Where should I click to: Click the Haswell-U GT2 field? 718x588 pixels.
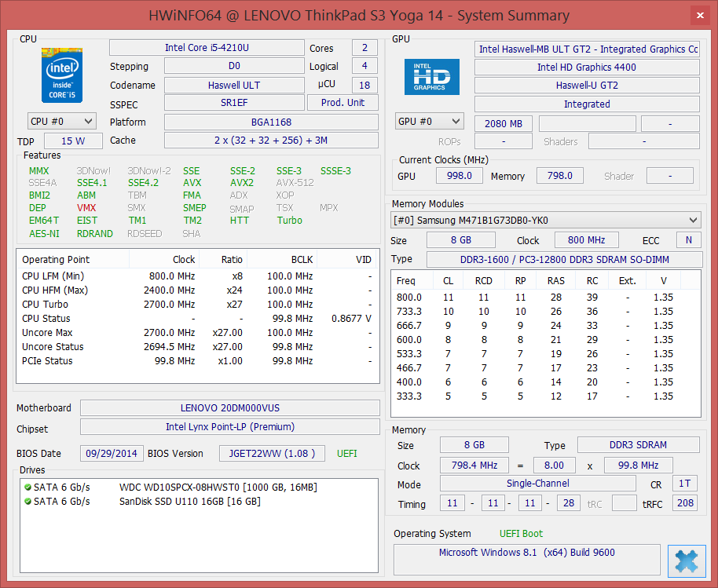[587, 86]
